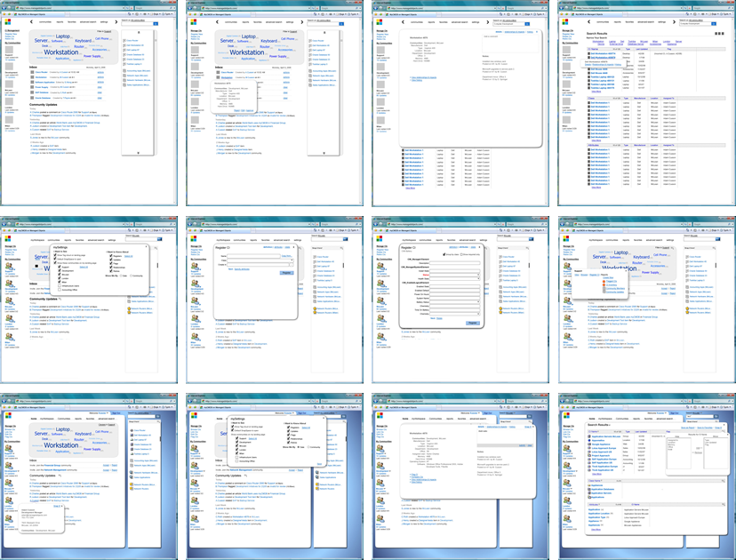Click McLean community people icon in long Register CI mockup
Image resolution: width=736 pixels, height=560 pixels.
tap(380, 300)
